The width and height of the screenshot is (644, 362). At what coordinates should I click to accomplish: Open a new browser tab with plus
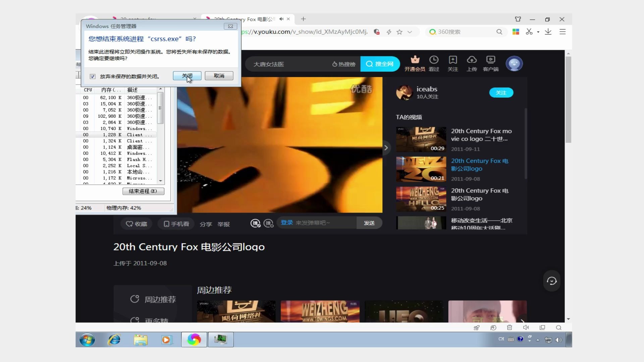point(303,19)
